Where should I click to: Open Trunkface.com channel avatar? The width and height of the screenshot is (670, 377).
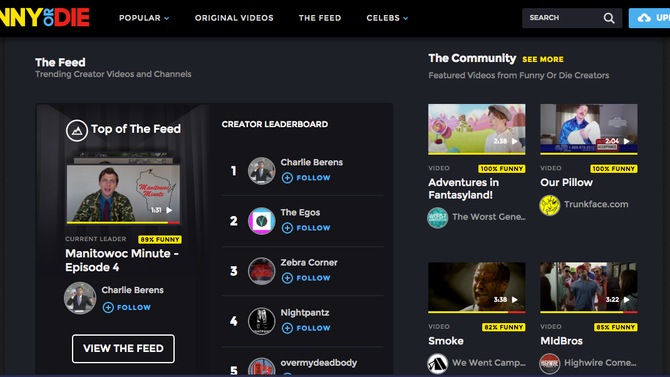550,205
